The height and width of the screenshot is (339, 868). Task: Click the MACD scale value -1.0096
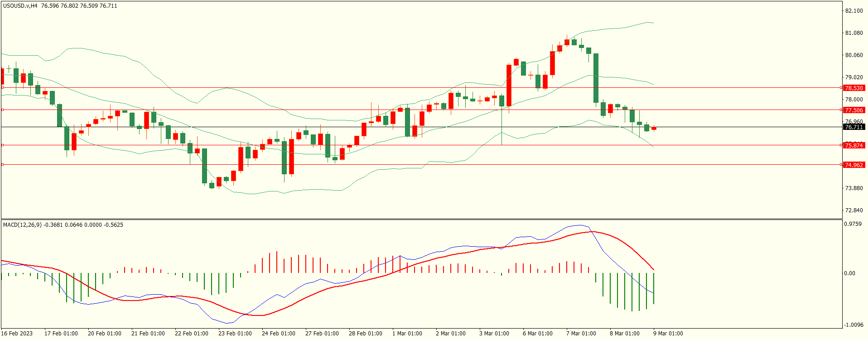854,325
